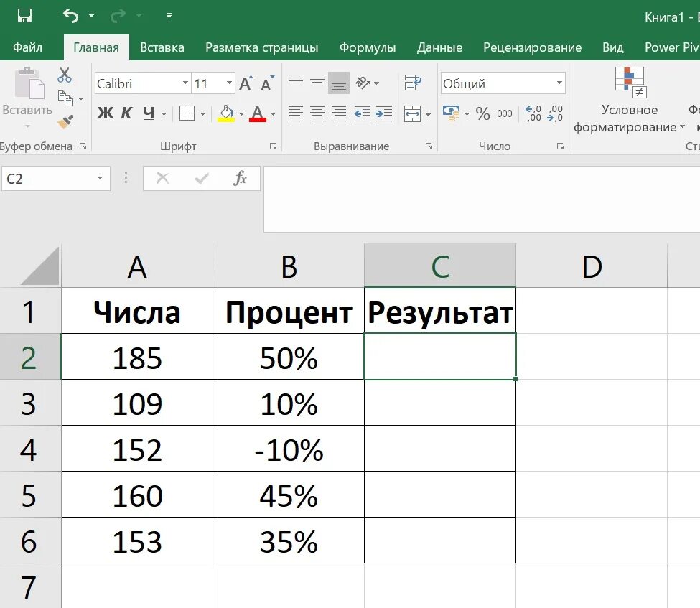Screen dimensions: 700x608
Task: Increase decimal places icon
Action: pos(533,113)
